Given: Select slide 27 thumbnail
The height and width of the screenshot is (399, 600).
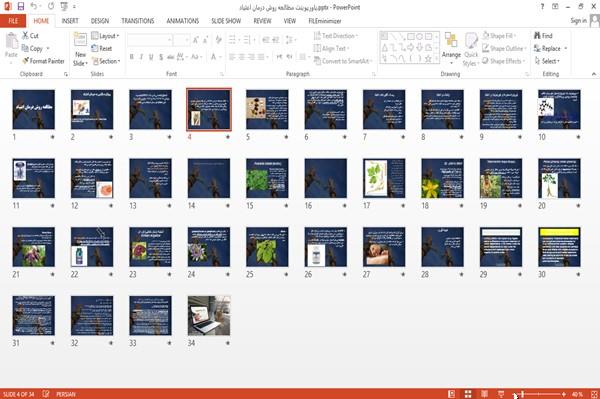Looking at the screenshot, I should click(384, 247).
